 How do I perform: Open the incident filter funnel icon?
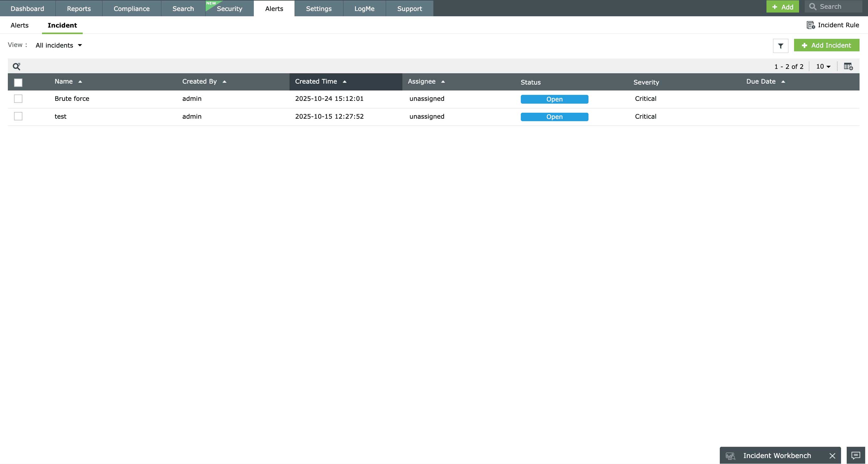[780, 46]
